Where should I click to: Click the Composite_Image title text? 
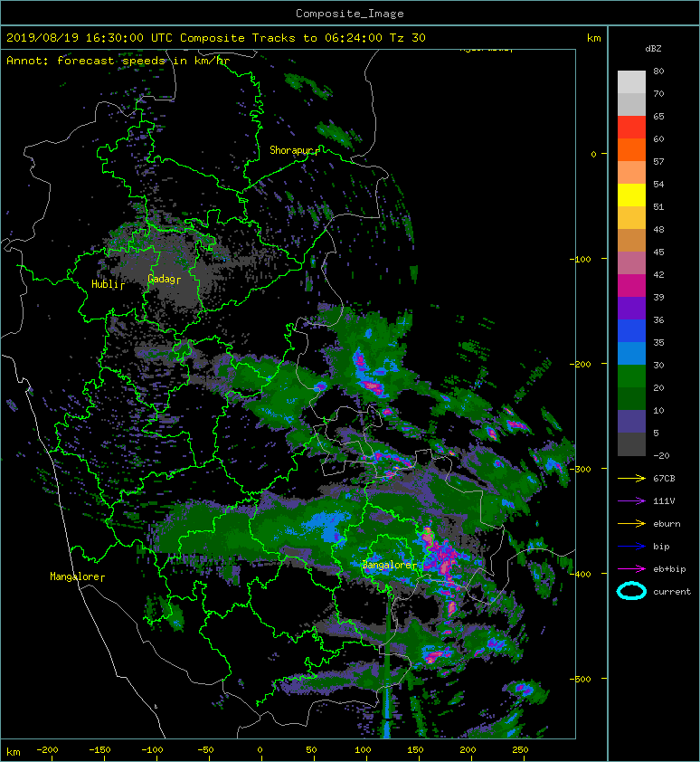click(350, 14)
